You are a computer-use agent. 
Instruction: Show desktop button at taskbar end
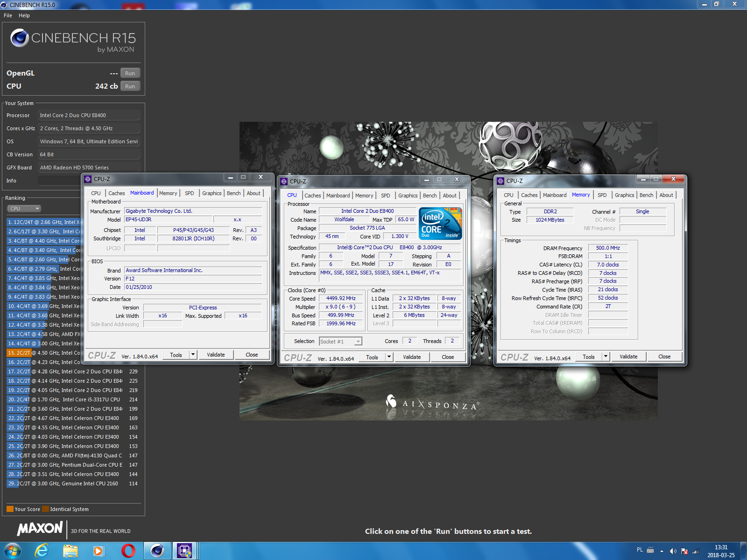pos(744,551)
